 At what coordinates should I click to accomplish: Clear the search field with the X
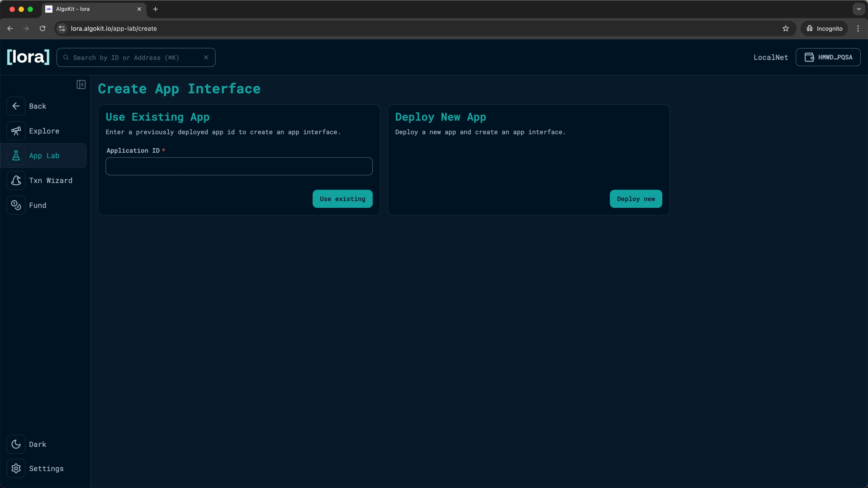206,57
